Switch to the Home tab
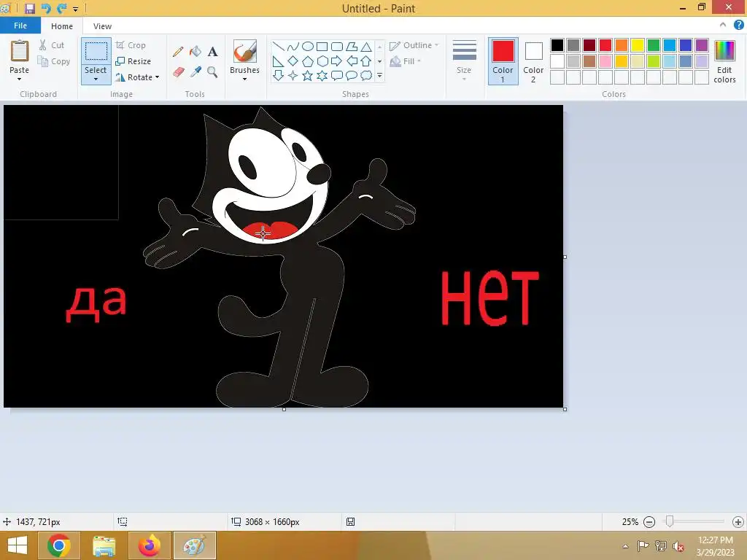Image resolution: width=747 pixels, height=560 pixels. pos(62,26)
